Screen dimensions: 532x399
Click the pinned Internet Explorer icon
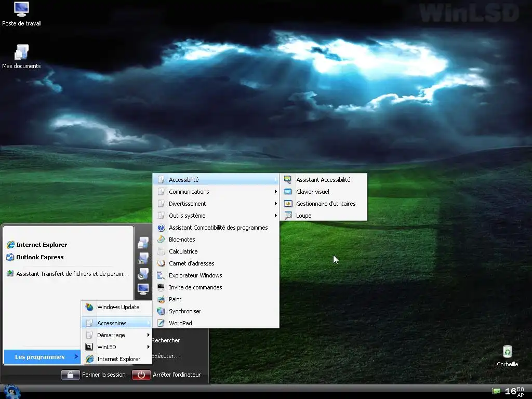click(10, 245)
